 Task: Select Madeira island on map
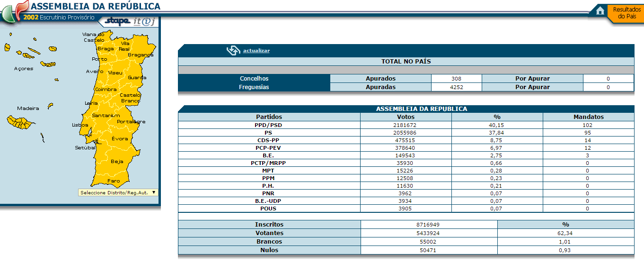[19, 122]
